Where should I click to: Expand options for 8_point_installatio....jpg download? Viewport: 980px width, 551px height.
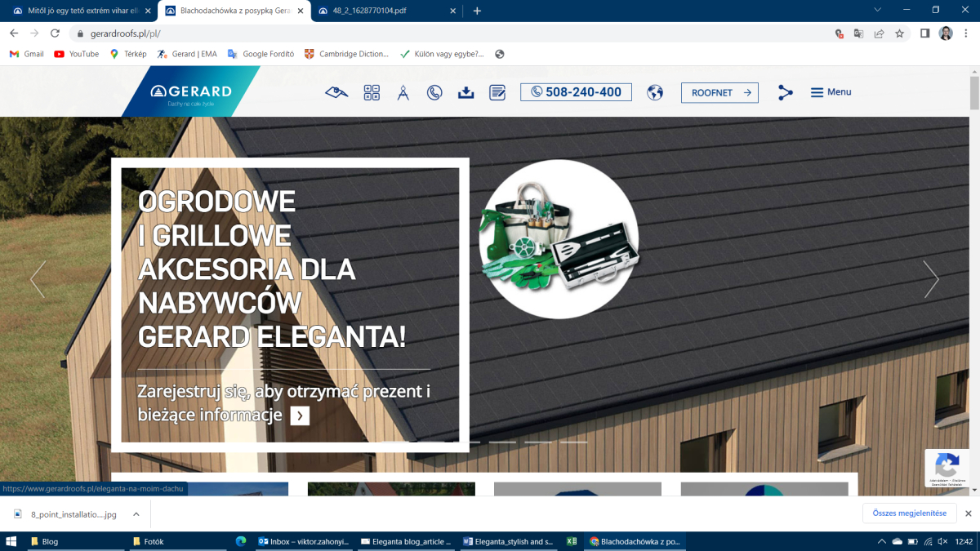tap(136, 514)
